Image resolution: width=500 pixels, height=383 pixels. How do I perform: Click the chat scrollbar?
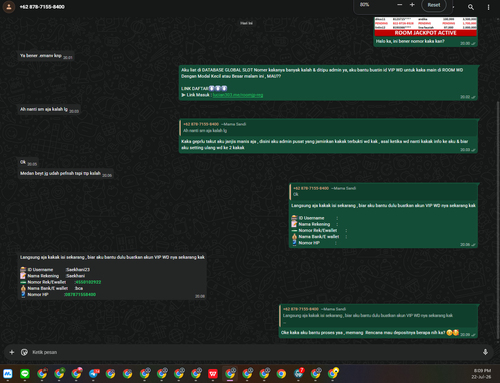[x=498, y=220]
